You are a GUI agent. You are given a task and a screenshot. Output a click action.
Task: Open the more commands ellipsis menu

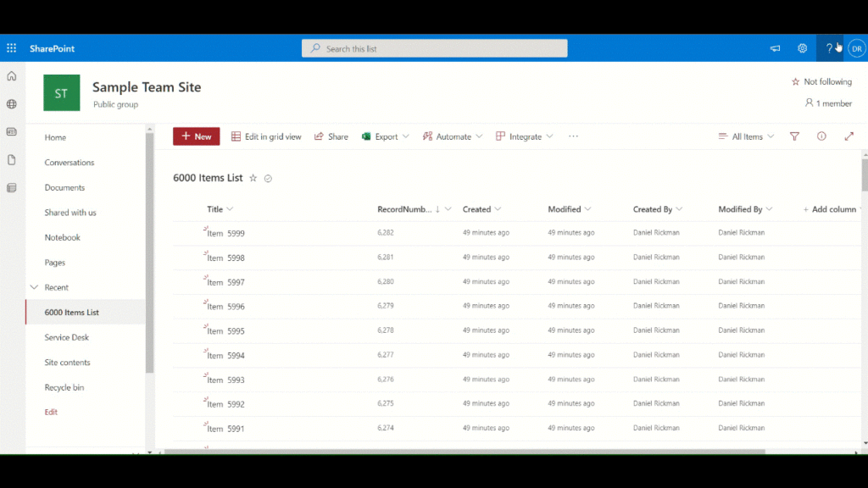tap(574, 136)
